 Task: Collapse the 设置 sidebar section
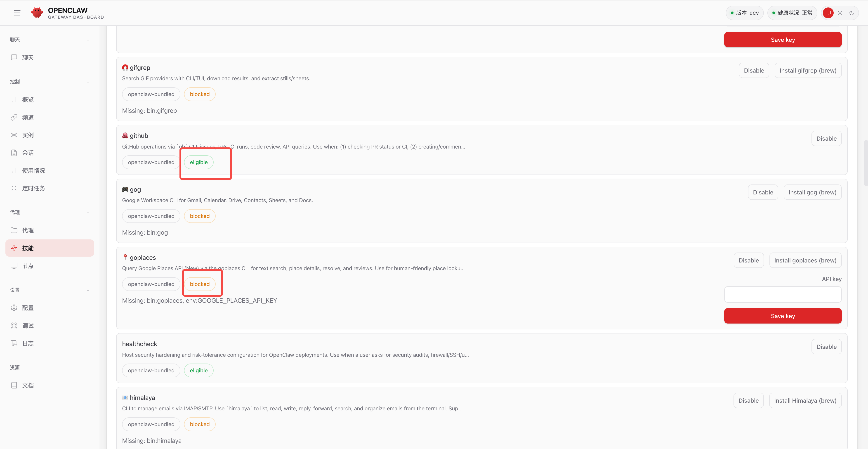(x=88, y=290)
